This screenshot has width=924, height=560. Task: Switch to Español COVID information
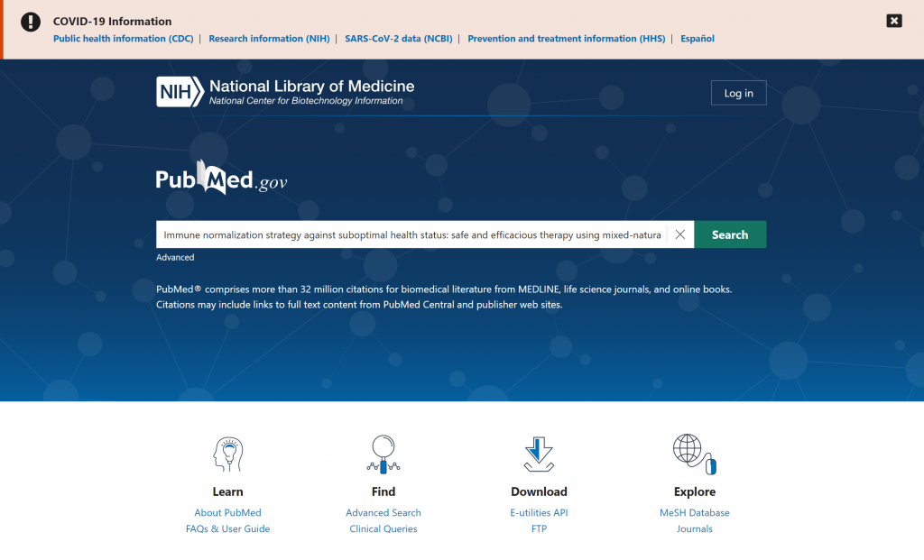[x=698, y=38]
